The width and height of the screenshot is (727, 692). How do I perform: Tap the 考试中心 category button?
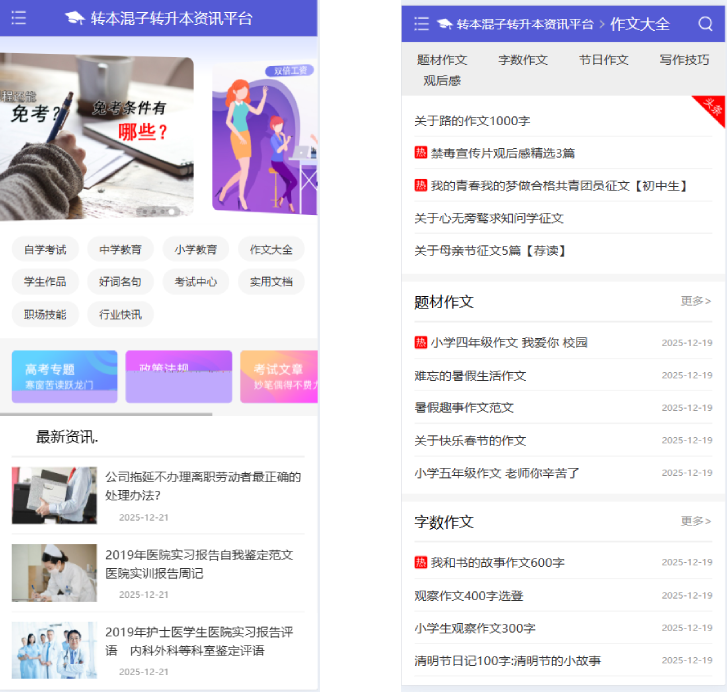pyautogui.click(x=195, y=282)
